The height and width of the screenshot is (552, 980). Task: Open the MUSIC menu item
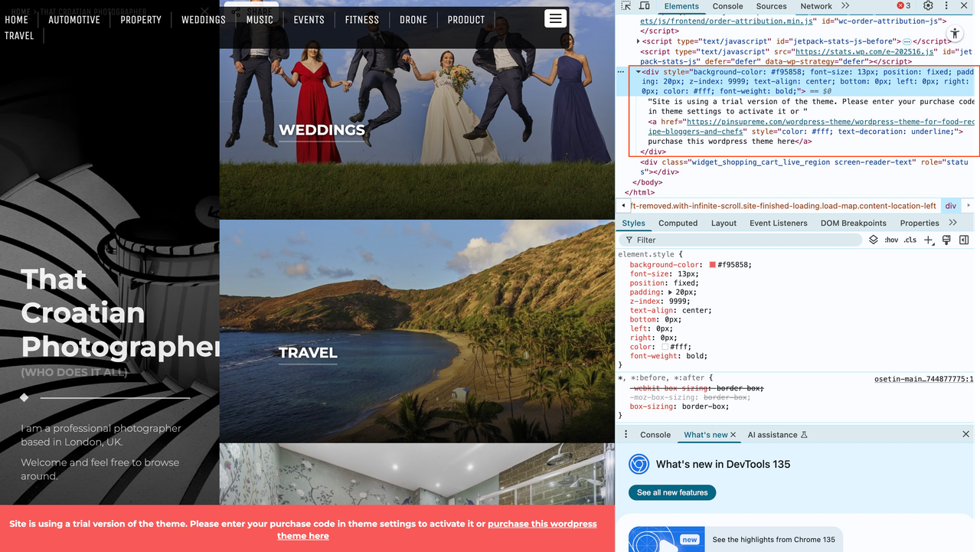260,19
